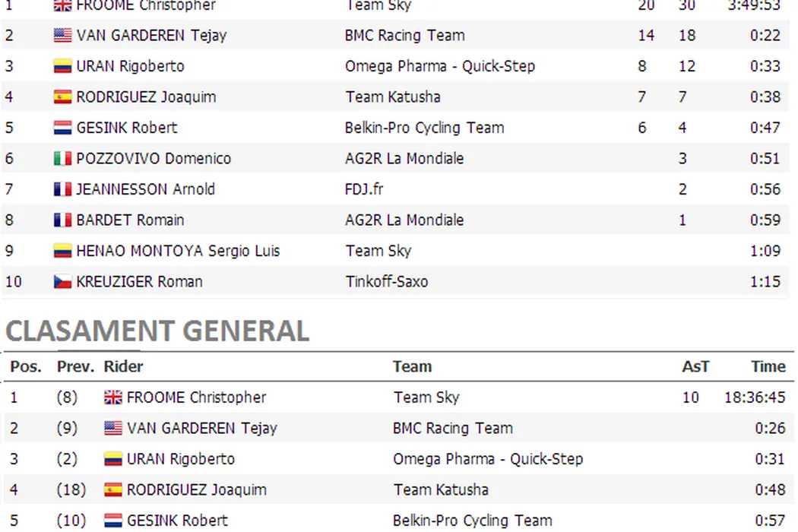Screen dimensions: 798x532
Task: Open rider KREUZIGER Roman
Action: click(x=139, y=282)
